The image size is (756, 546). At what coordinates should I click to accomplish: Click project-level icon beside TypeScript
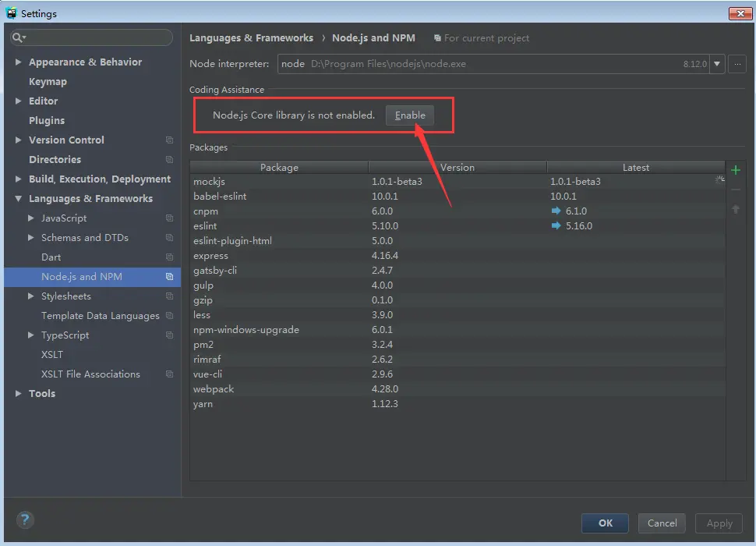tap(169, 335)
